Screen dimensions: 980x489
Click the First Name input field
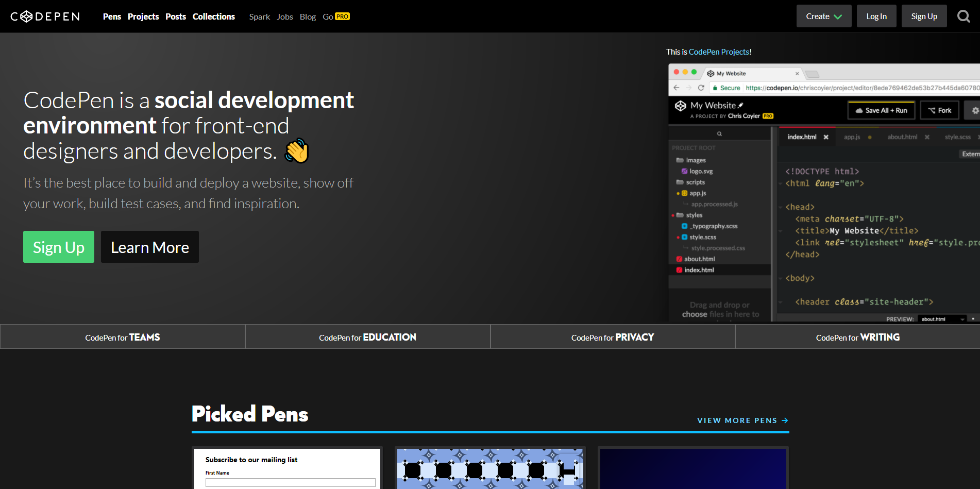pyautogui.click(x=291, y=482)
